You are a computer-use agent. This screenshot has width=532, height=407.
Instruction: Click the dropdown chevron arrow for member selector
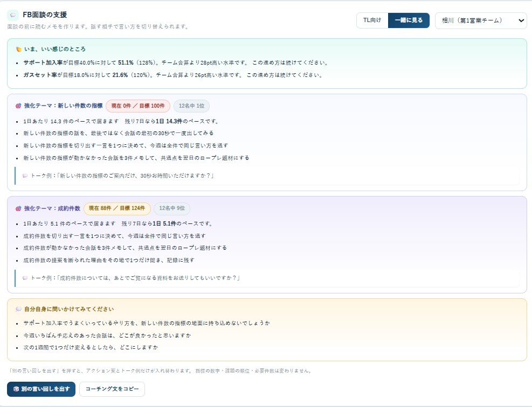(521, 20)
